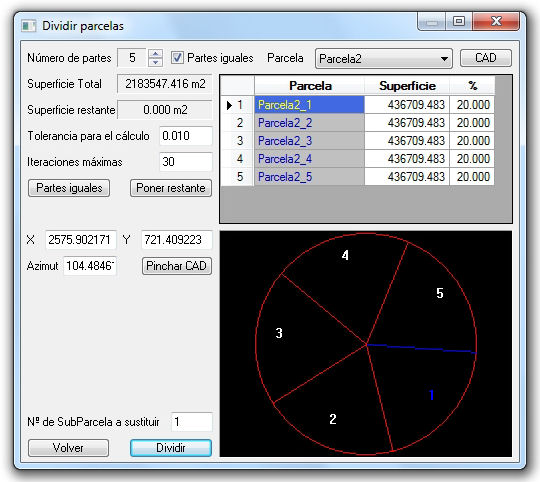
Task: Select the Parcela2_1 row indicator arrow
Action: coord(229,105)
